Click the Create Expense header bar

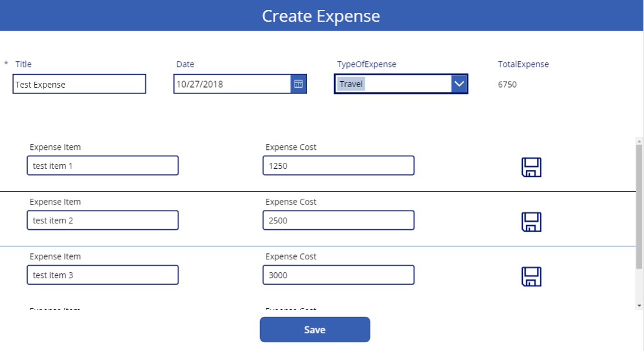(x=322, y=15)
